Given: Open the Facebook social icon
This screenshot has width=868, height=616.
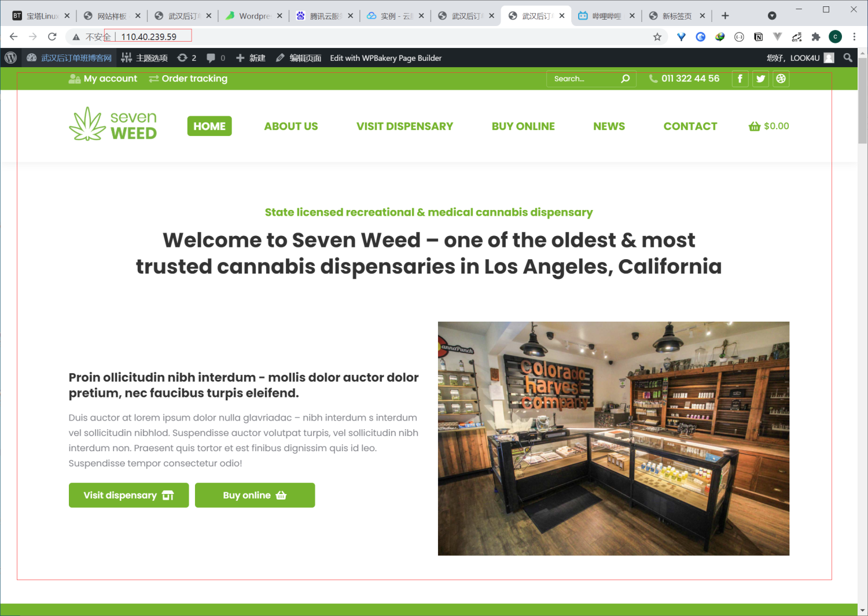Looking at the screenshot, I should (x=740, y=79).
